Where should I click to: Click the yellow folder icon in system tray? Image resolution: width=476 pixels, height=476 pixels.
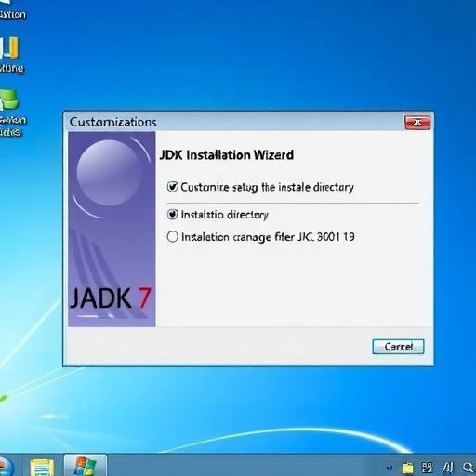point(407,468)
